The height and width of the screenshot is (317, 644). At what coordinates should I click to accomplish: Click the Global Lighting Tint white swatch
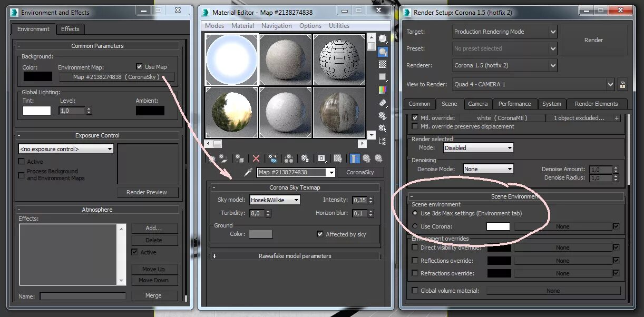(x=37, y=111)
